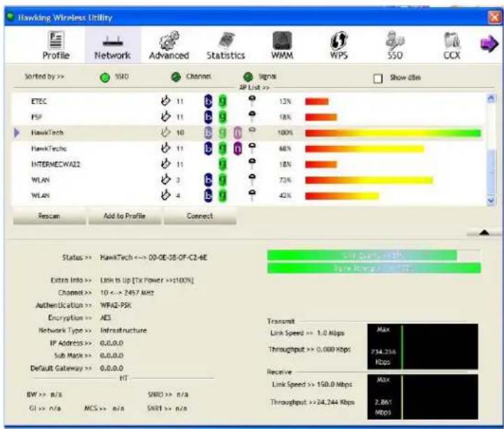504x429 pixels.
Task: Click the WPA2-PSK authentication value
Action: [116, 306]
